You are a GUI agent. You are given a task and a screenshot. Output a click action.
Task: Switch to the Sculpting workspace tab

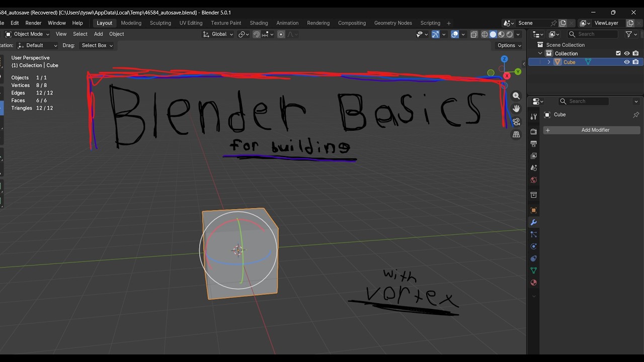click(160, 23)
